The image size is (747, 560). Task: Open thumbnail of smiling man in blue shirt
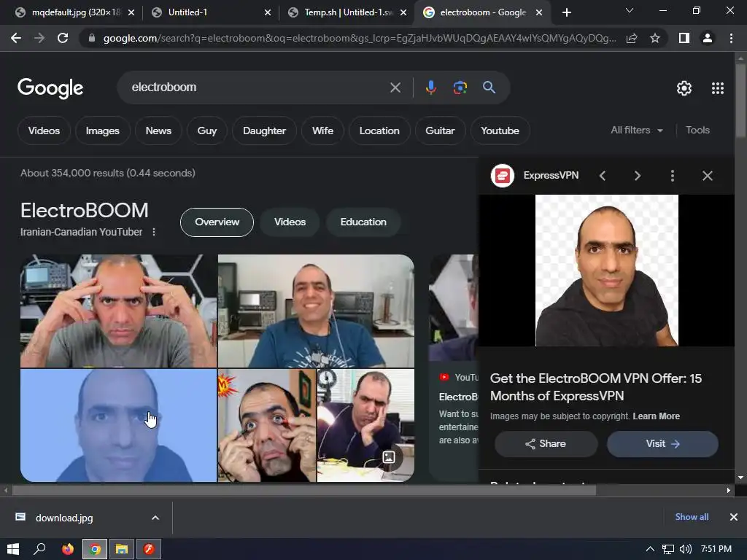pos(316,311)
